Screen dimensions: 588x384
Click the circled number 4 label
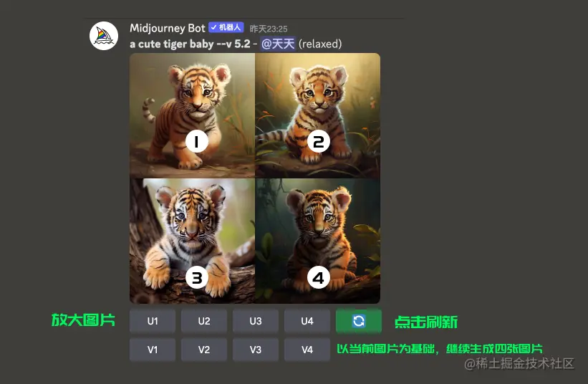coord(319,278)
